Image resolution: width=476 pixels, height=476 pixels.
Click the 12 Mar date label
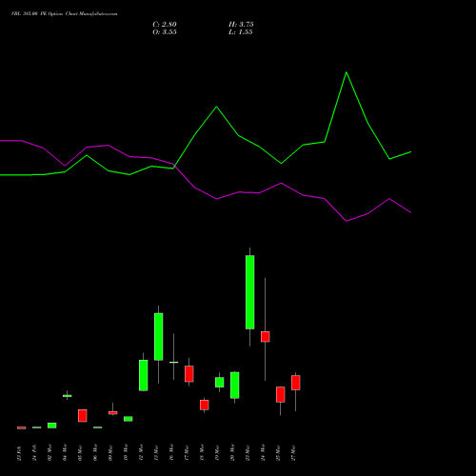click(141, 453)
